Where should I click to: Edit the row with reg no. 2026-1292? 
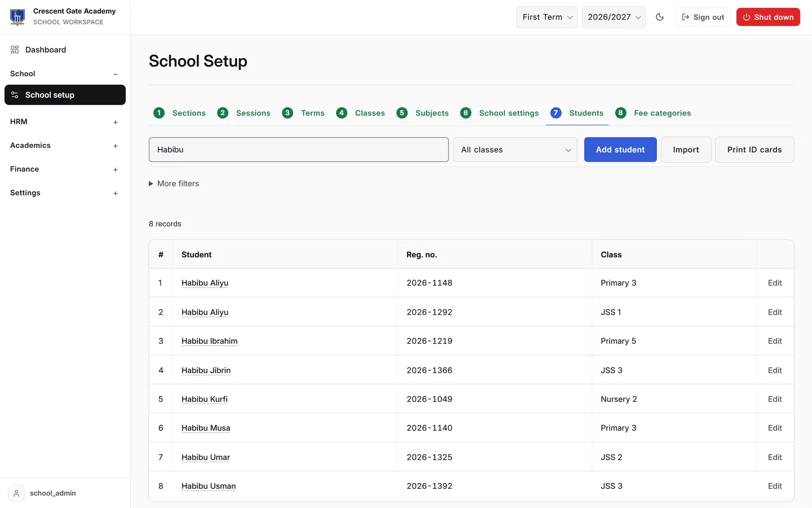tap(775, 312)
